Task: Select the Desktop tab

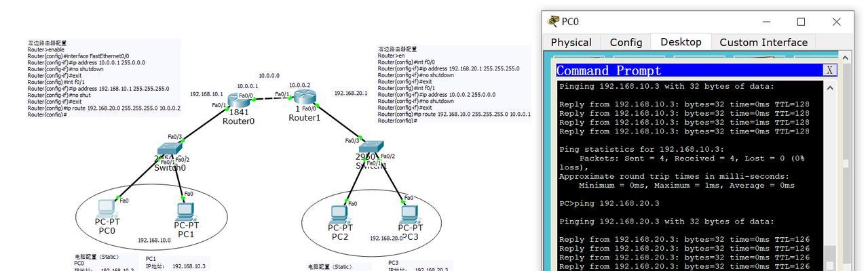Action: (x=681, y=41)
